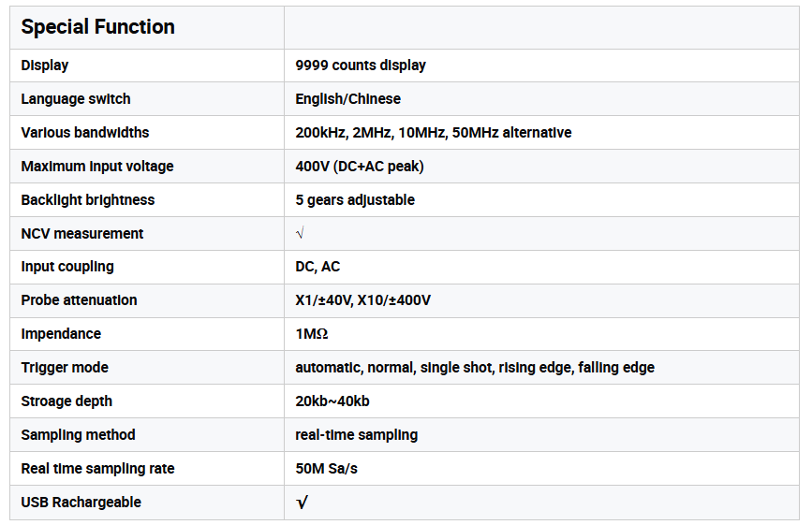Viewport: 812px width, 525px height.
Task: Select the '9999 counts display' cell
Action: (361, 66)
